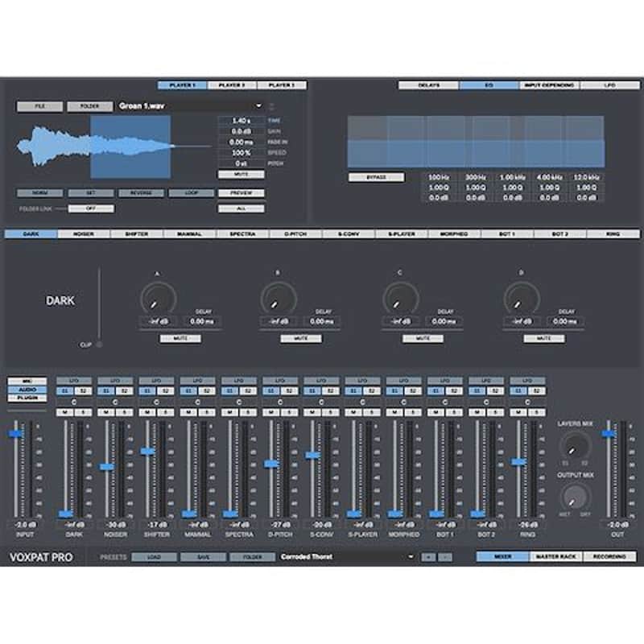Turn knob B in the DARK module
The width and height of the screenshot is (644, 644).
pyautogui.click(x=277, y=298)
